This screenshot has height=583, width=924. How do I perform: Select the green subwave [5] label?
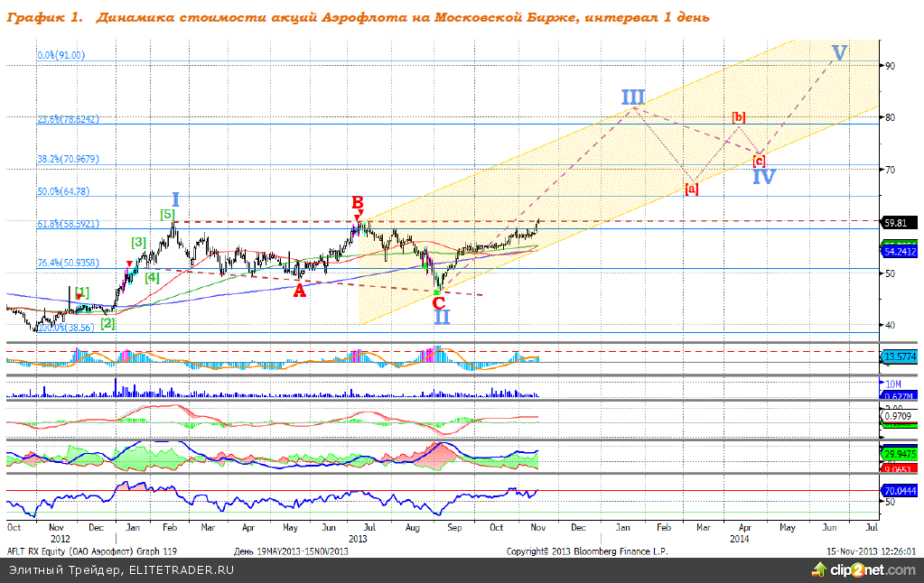(x=167, y=215)
